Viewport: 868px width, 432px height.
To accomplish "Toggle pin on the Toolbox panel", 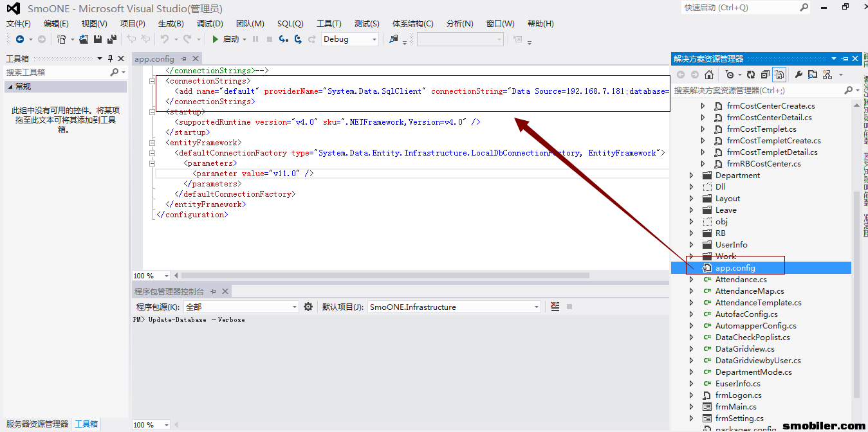I will (110, 59).
